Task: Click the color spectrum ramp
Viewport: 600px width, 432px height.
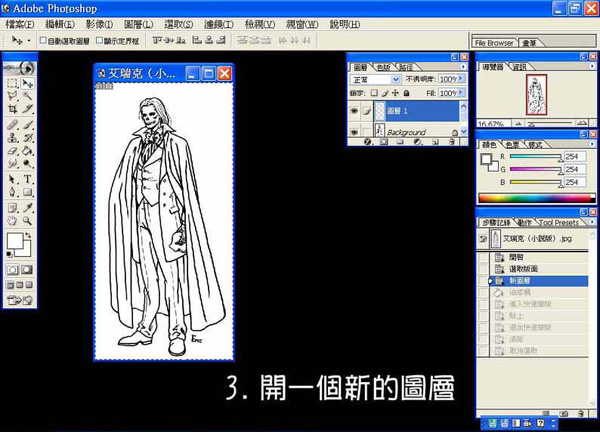Action: tap(536, 198)
